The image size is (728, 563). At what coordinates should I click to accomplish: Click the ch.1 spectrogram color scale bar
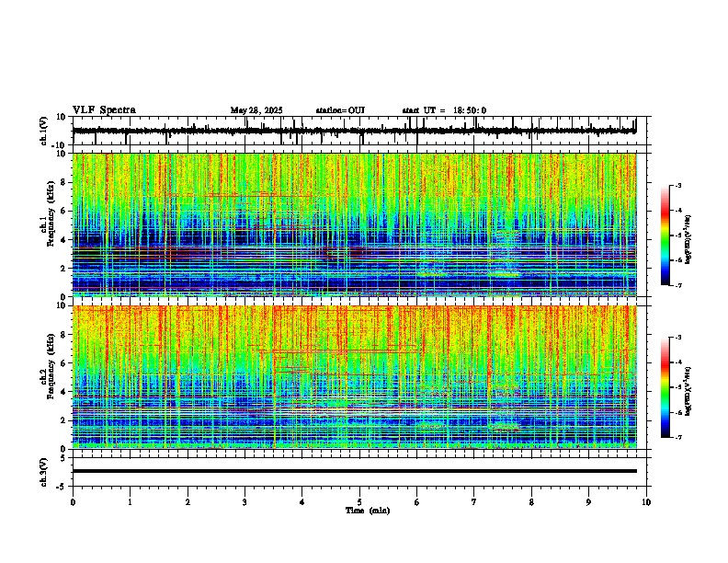coord(665,236)
